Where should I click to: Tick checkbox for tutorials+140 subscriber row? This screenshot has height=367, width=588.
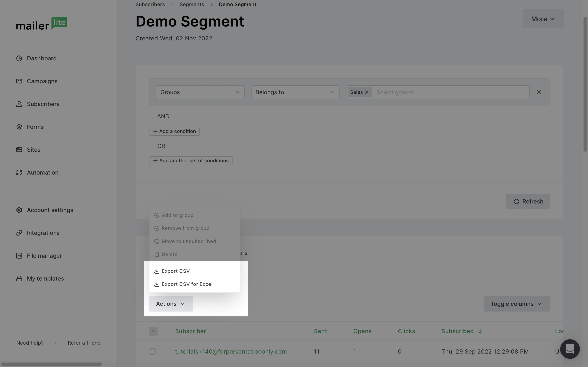point(152,352)
